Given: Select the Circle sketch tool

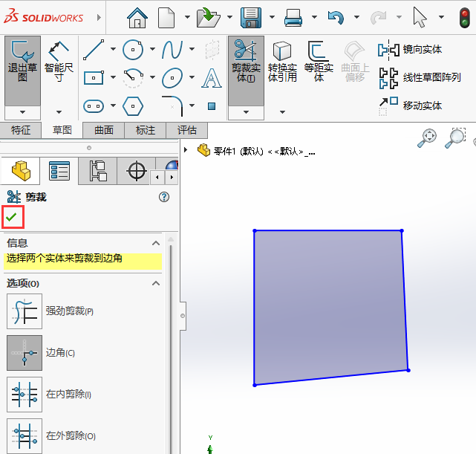Looking at the screenshot, I should 133,49.
